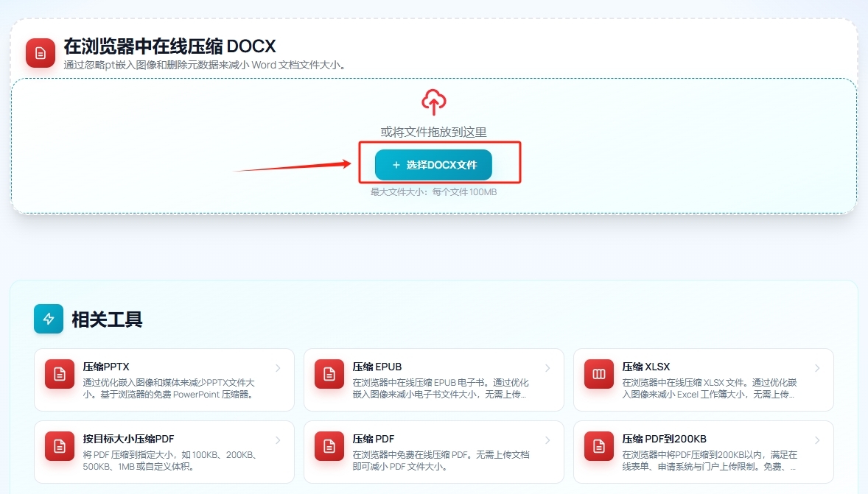The width and height of the screenshot is (868, 494).
Task: Click the 按目标大小压缩PDF card description text
Action: coord(170,460)
